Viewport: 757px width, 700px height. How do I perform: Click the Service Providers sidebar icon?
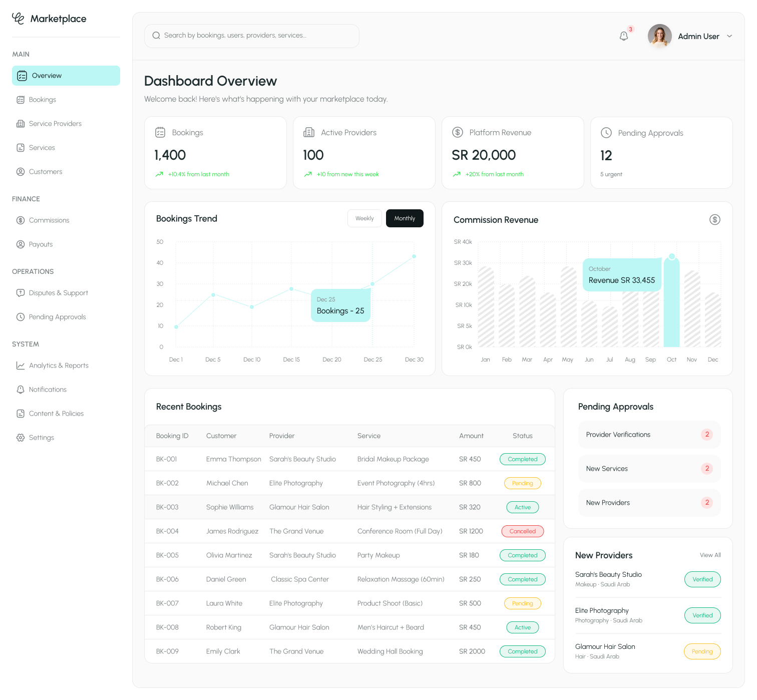(x=21, y=124)
